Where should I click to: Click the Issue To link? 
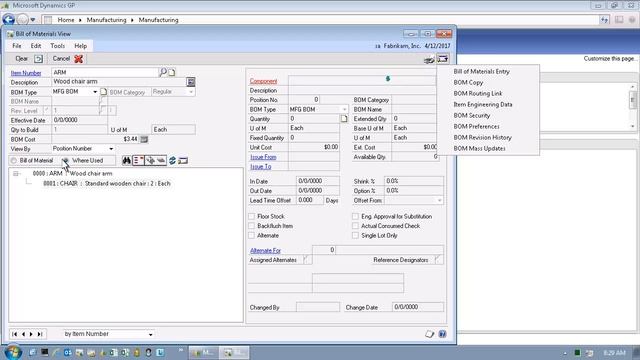click(260, 167)
